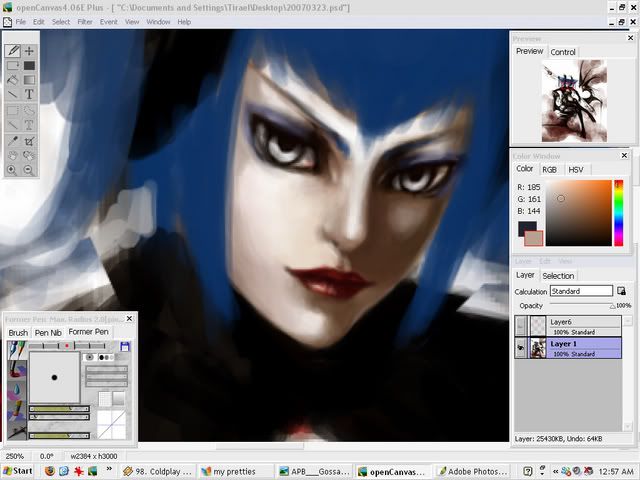Select the solid Text tool
Viewport: 640px width, 480px height.
pos(29,94)
